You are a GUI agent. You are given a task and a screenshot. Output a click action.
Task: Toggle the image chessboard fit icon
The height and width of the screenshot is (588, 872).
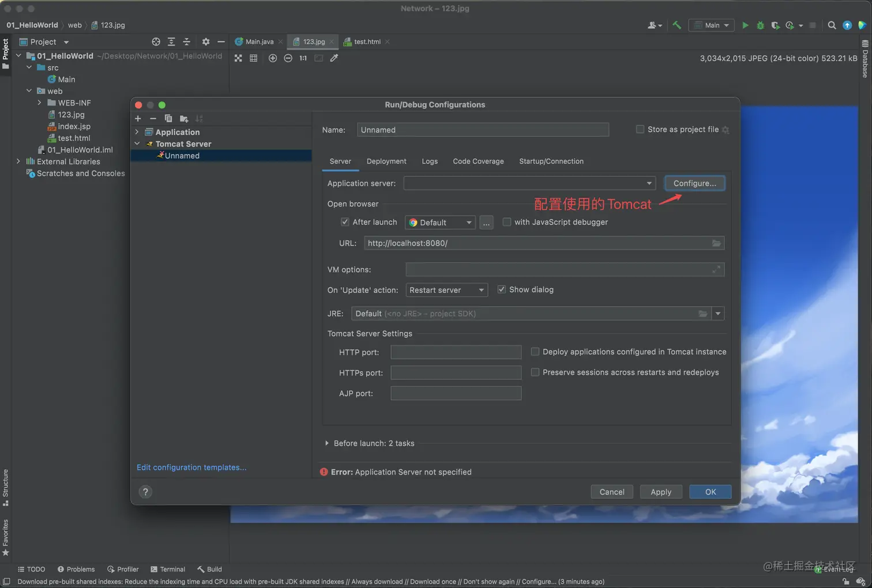click(x=238, y=58)
